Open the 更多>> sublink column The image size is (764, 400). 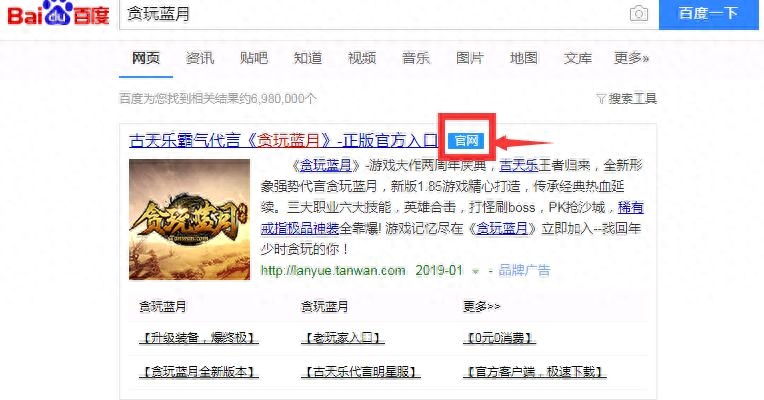click(x=481, y=306)
